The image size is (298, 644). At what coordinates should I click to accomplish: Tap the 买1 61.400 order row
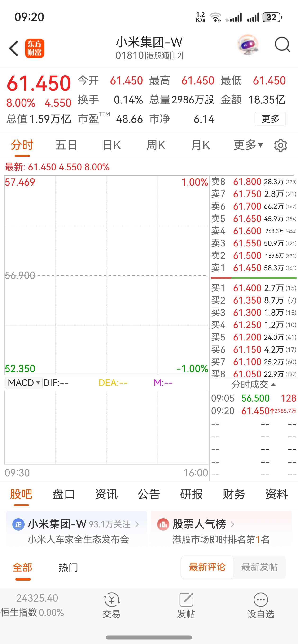click(x=254, y=288)
